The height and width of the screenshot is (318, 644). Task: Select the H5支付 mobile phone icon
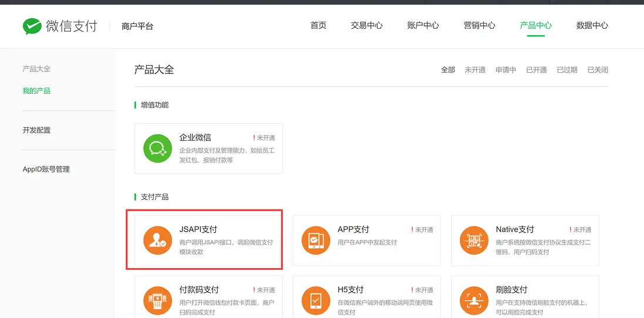tap(316, 301)
